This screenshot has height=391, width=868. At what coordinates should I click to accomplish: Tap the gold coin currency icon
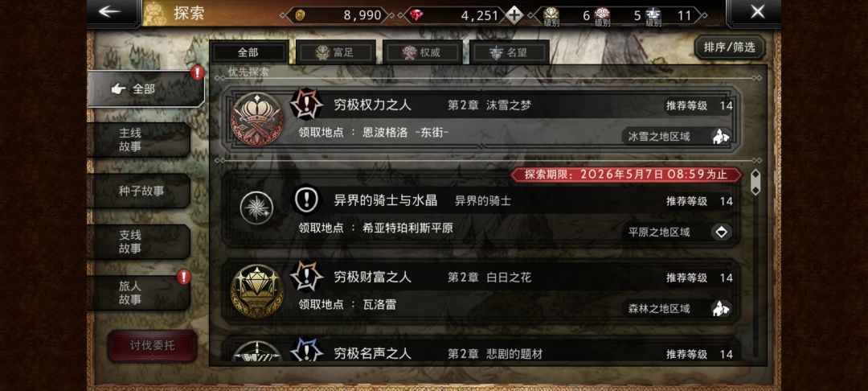(300, 15)
